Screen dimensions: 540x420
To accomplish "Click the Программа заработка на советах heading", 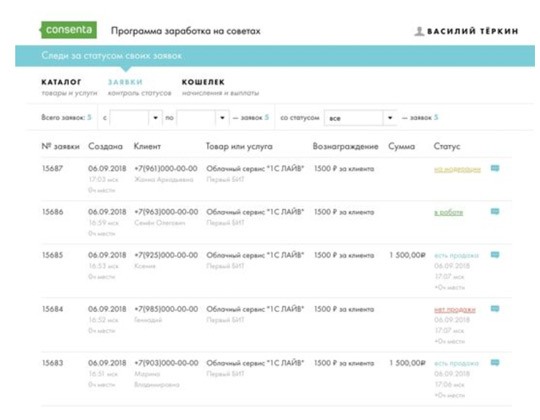I will coord(186,31).
